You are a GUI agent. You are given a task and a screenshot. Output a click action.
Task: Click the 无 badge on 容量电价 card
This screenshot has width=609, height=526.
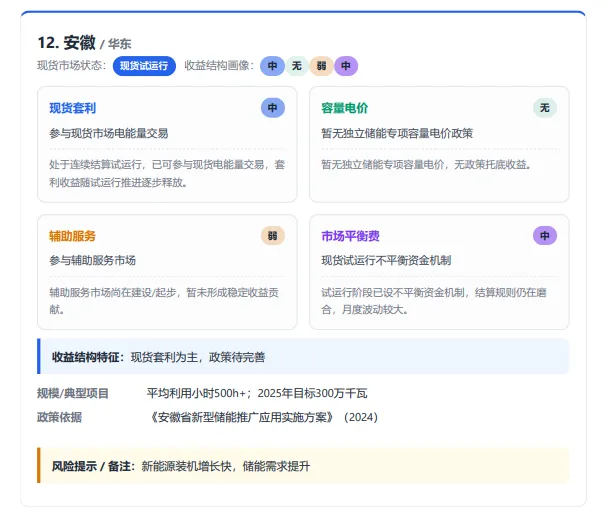[545, 108]
